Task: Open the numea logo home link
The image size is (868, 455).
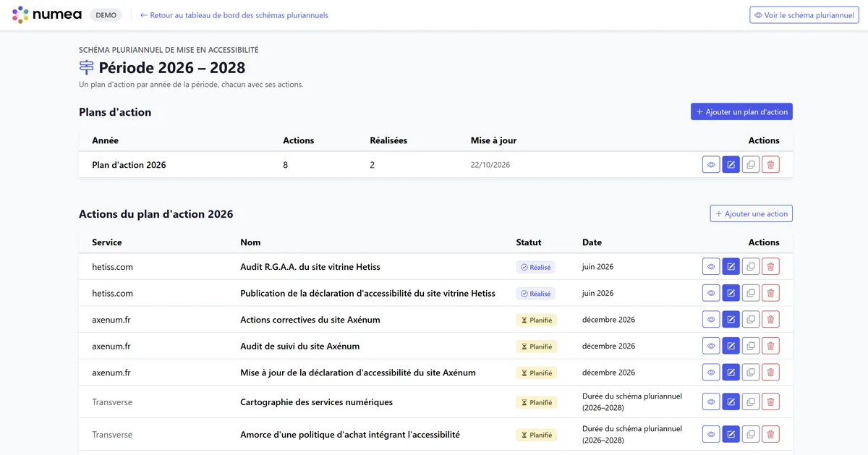Action: coord(47,14)
